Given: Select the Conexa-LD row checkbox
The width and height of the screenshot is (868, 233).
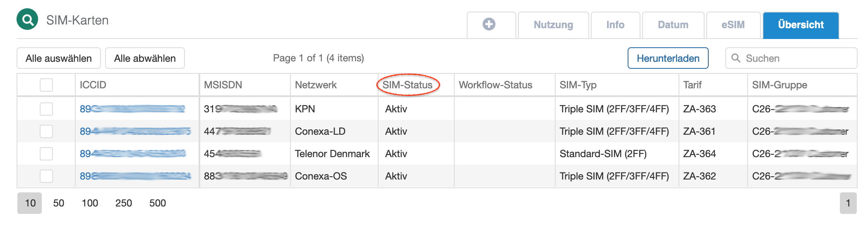Looking at the screenshot, I should pyautogui.click(x=46, y=131).
